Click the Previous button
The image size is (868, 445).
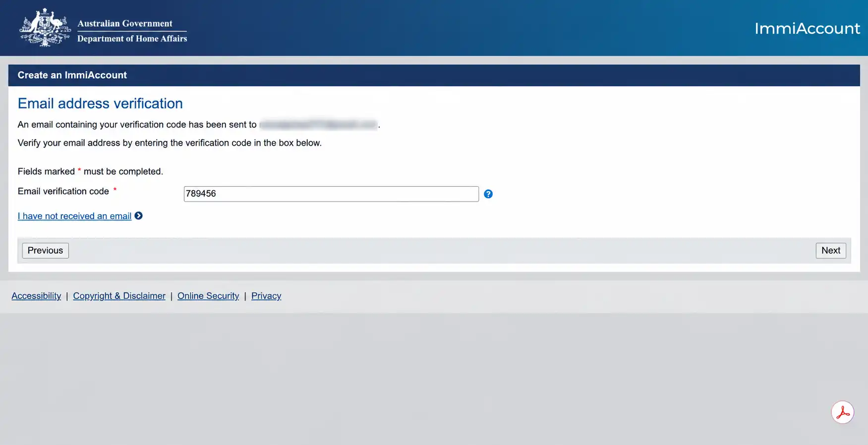(45, 250)
